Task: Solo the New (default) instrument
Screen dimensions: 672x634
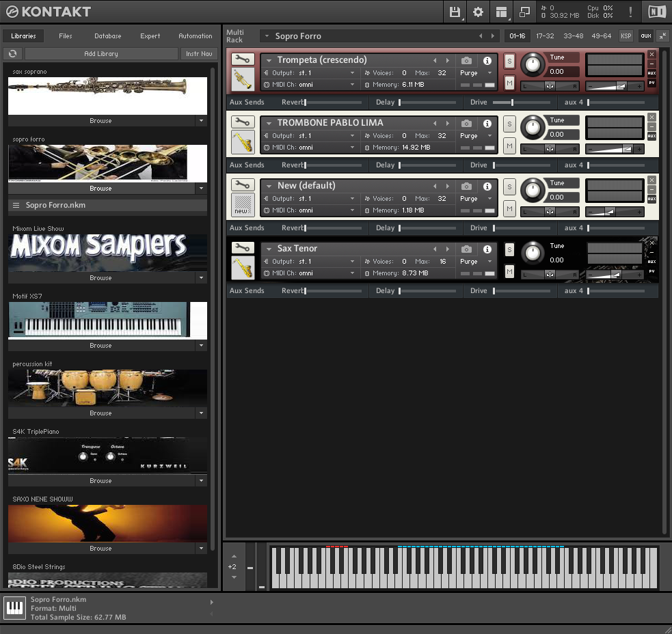Action: (509, 187)
